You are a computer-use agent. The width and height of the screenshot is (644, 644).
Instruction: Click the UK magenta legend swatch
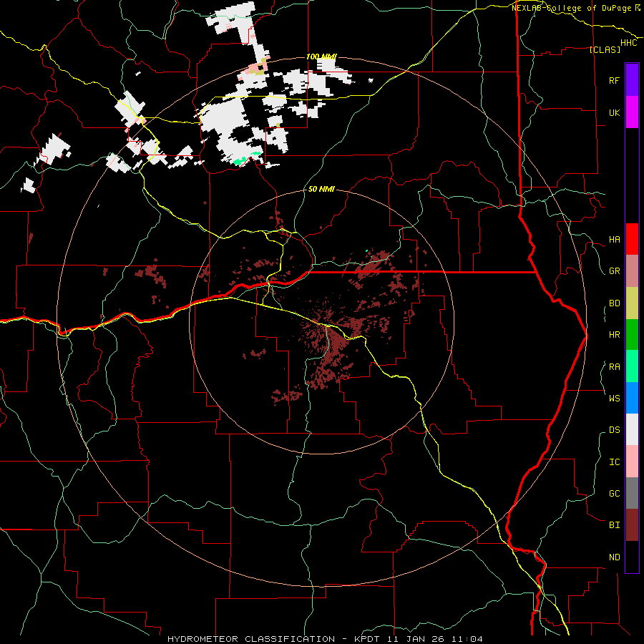tap(632, 112)
